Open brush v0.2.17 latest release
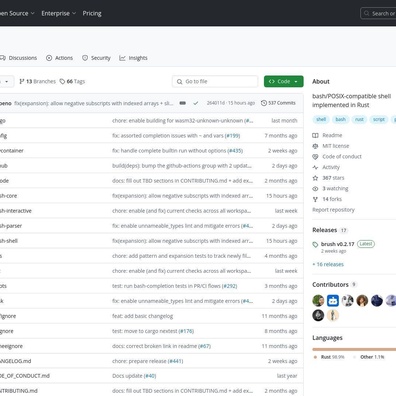 pos(337,244)
